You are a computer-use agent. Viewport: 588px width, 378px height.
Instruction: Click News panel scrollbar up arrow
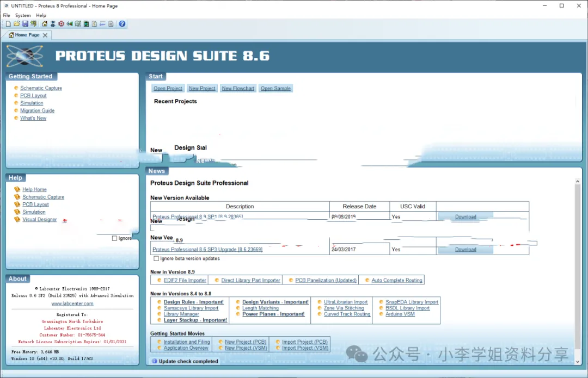click(x=578, y=181)
